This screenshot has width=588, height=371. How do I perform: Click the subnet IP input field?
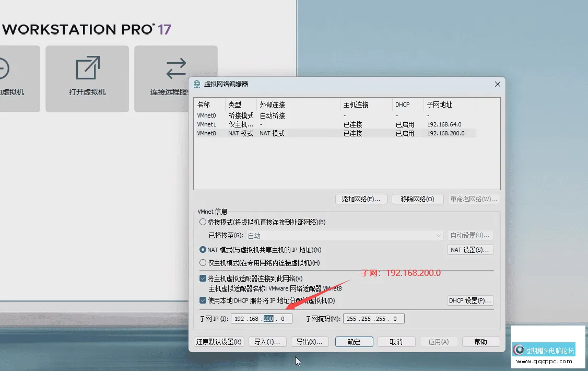tap(261, 318)
